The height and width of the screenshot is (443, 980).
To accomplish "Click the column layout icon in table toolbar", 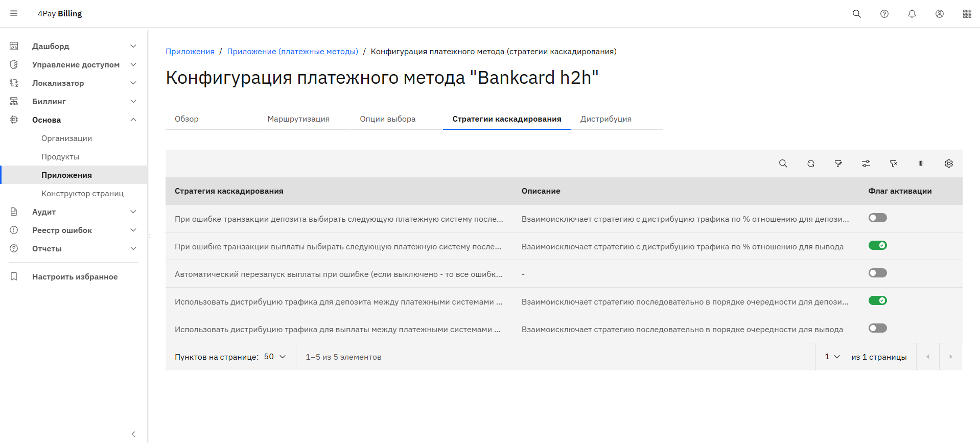I will pyautogui.click(x=921, y=164).
